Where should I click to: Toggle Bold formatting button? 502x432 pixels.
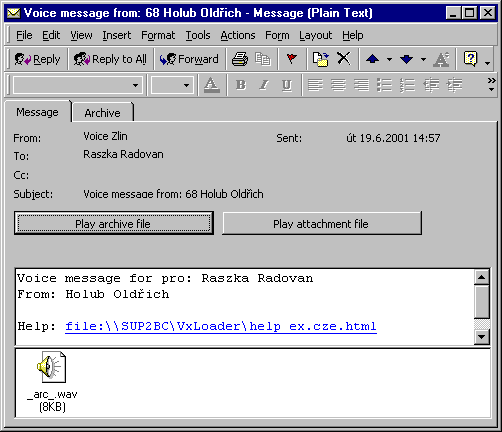point(241,85)
